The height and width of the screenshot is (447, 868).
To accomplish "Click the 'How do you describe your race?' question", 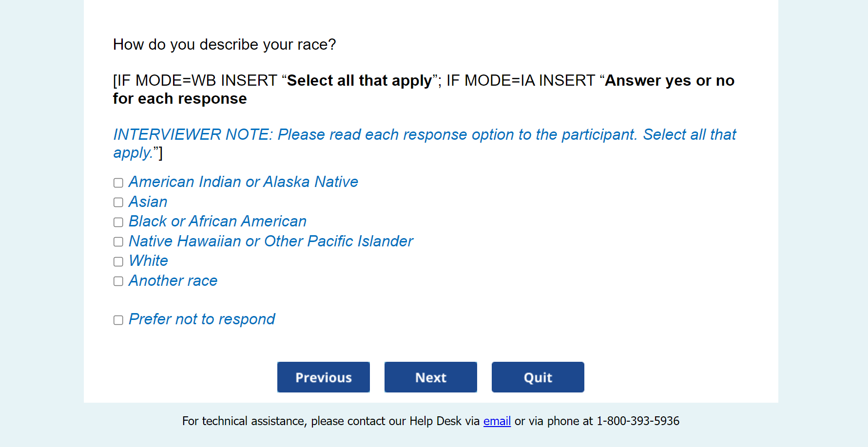I will tap(224, 45).
